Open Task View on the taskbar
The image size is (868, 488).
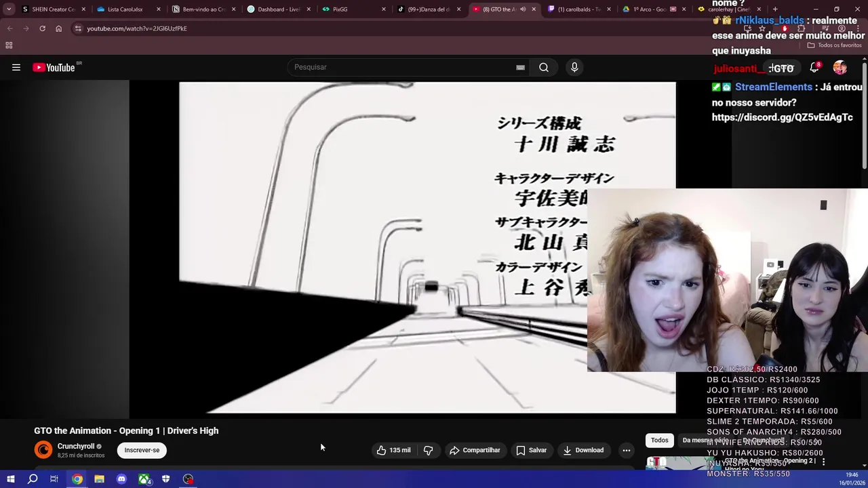pyautogui.click(x=54, y=479)
